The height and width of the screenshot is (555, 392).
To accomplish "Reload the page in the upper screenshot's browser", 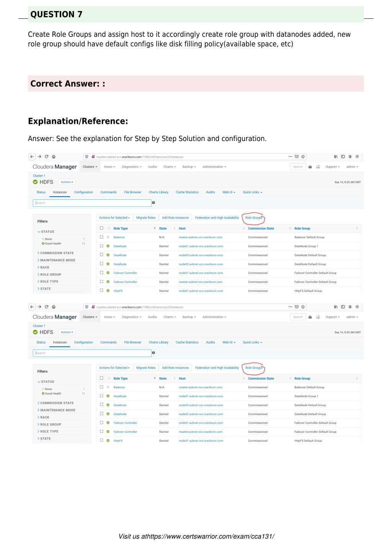I will (47, 156).
